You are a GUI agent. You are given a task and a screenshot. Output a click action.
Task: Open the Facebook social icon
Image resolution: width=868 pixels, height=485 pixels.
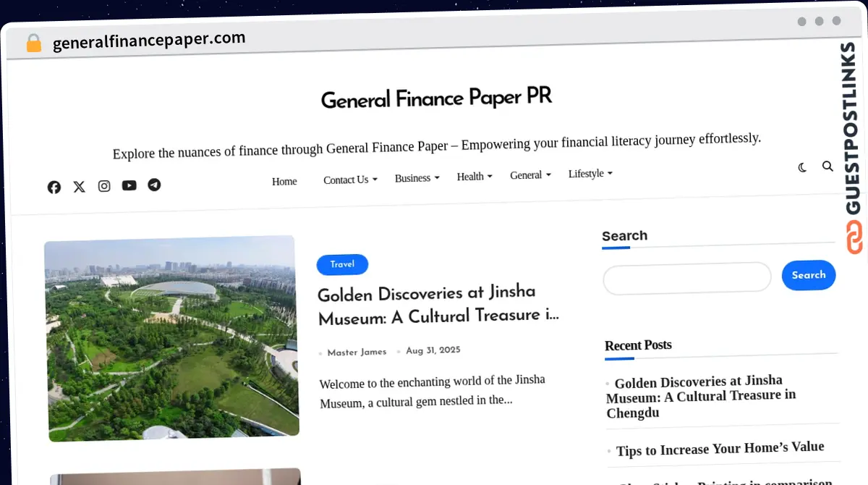(54, 187)
